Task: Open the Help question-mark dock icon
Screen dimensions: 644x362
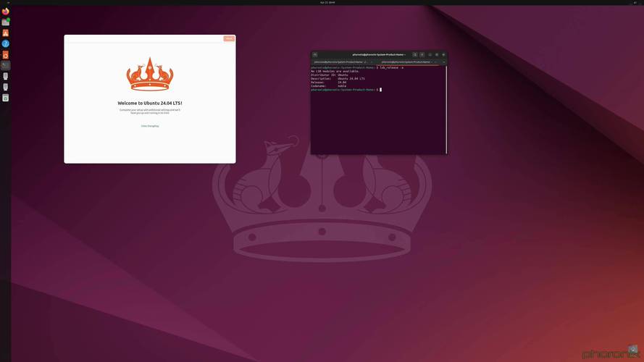Action: click(6, 44)
